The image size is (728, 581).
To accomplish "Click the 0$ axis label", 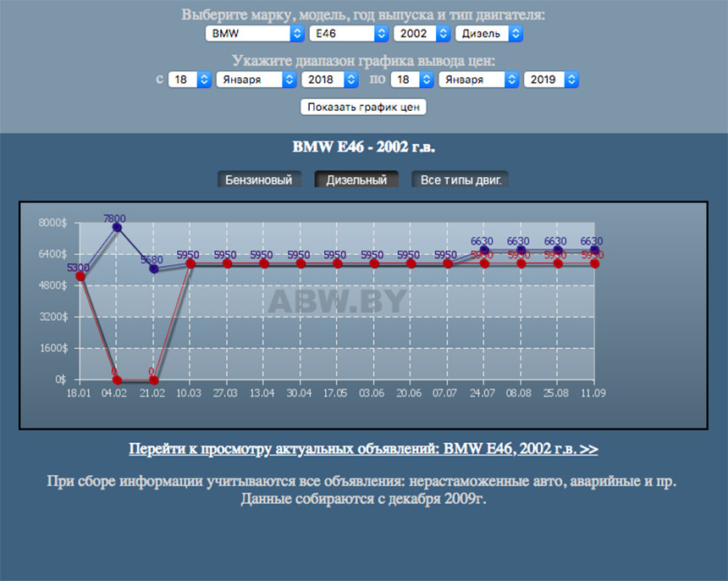I will pos(61,379).
